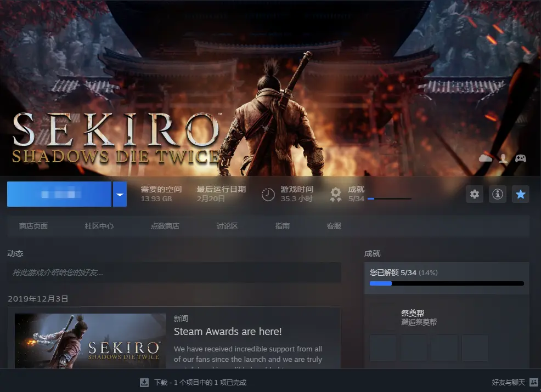Click the 需要的空间 13.93 GB stat
The height and width of the screenshot is (392, 541).
[x=161, y=194]
